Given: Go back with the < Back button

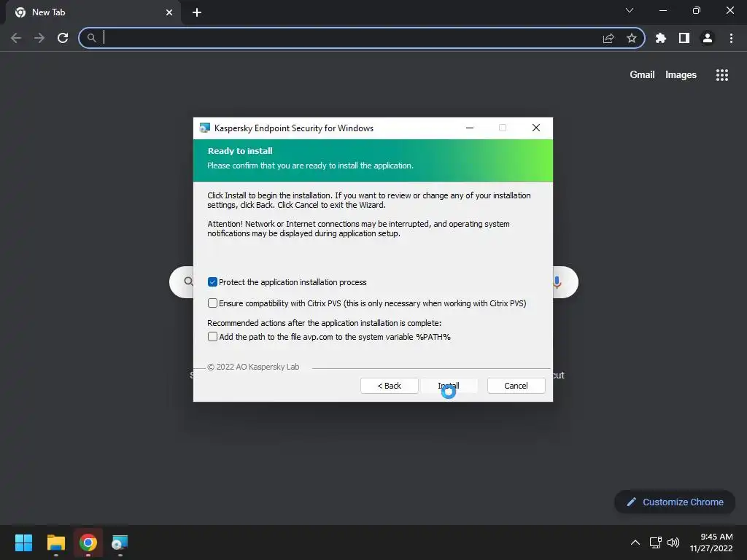Looking at the screenshot, I should [x=390, y=386].
